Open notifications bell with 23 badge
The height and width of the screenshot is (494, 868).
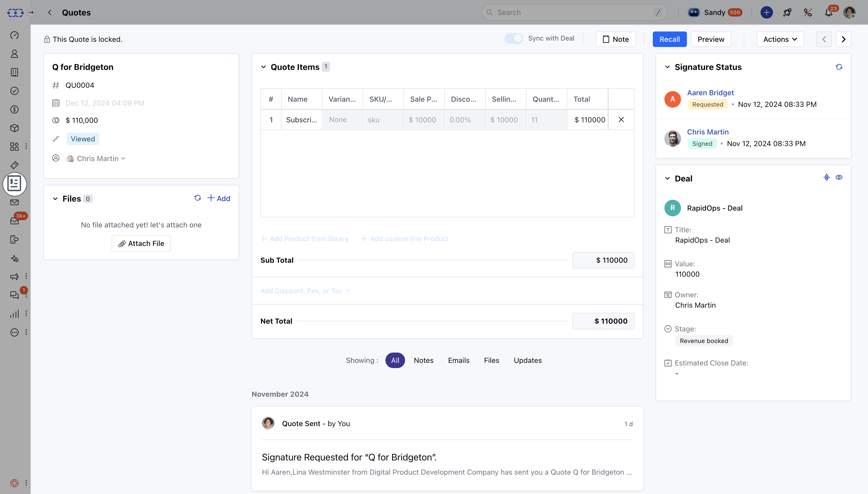tap(829, 13)
